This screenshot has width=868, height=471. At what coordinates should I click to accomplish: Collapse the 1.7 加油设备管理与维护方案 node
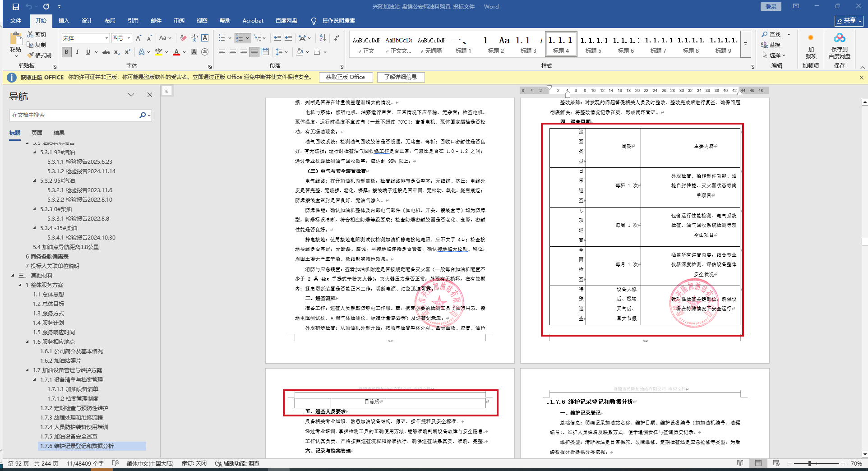28,370
